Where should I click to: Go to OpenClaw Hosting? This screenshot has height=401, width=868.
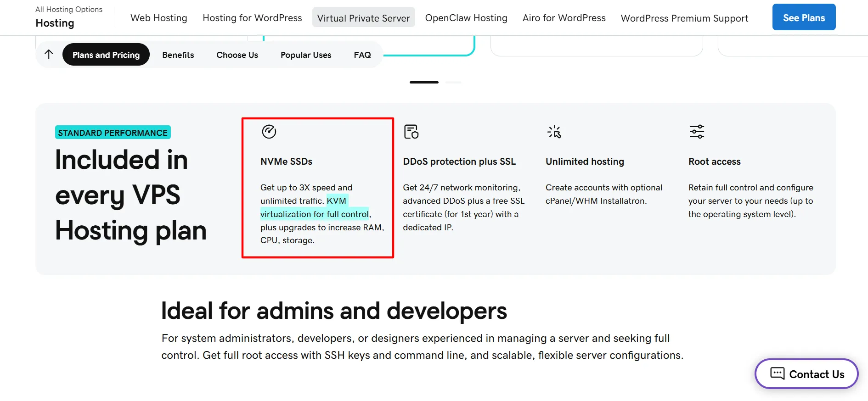point(466,18)
